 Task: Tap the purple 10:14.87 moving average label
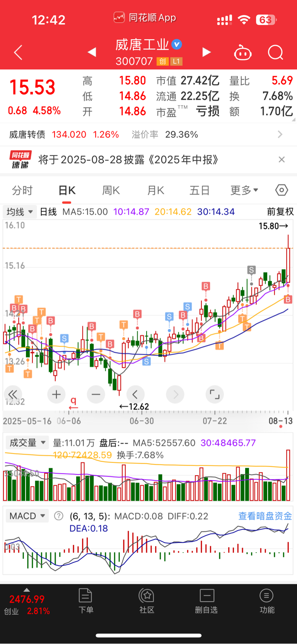(x=131, y=212)
